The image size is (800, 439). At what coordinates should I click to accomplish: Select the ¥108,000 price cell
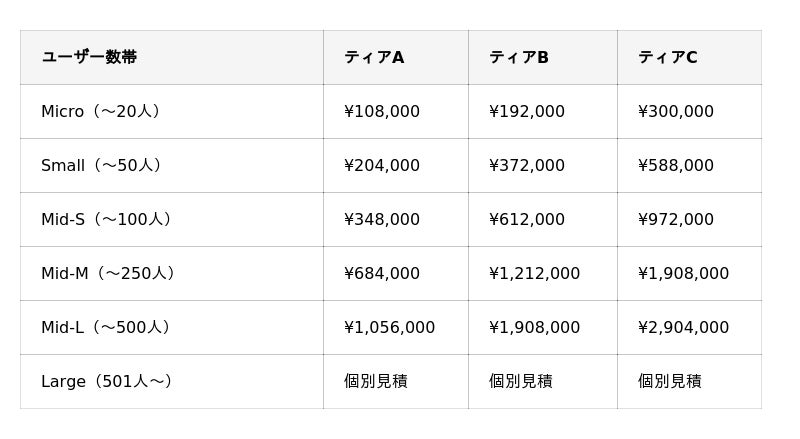pyautogui.click(x=382, y=111)
